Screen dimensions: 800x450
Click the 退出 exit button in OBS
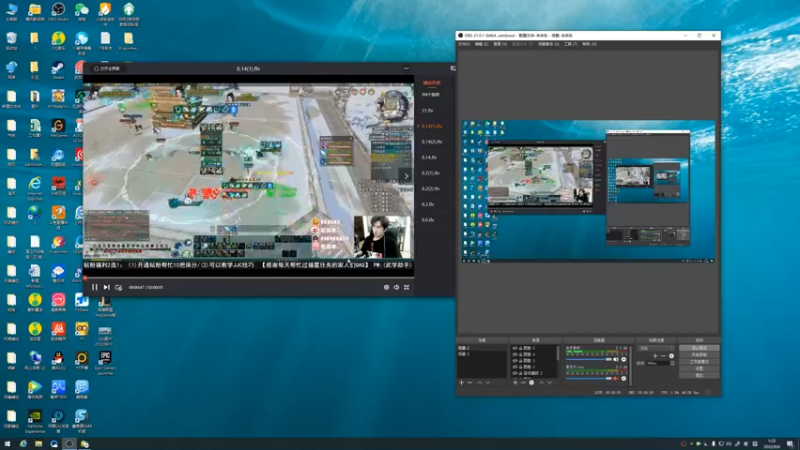click(x=699, y=376)
